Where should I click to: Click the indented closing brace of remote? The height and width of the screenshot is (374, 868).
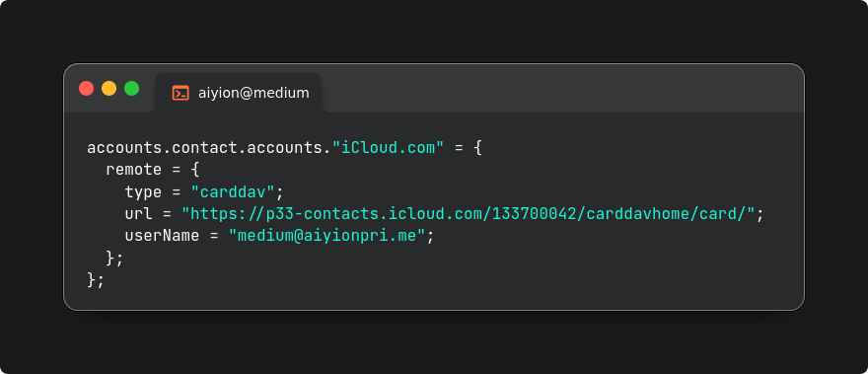114,258
